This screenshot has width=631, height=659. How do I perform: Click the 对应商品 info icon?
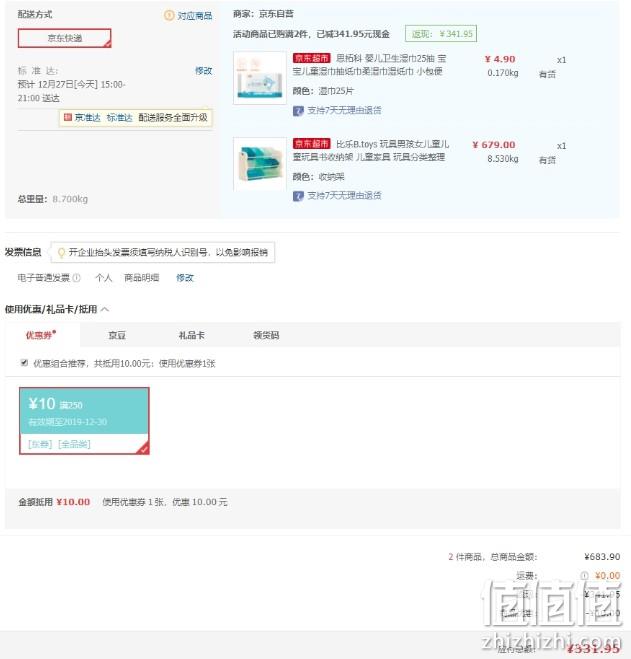point(169,16)
